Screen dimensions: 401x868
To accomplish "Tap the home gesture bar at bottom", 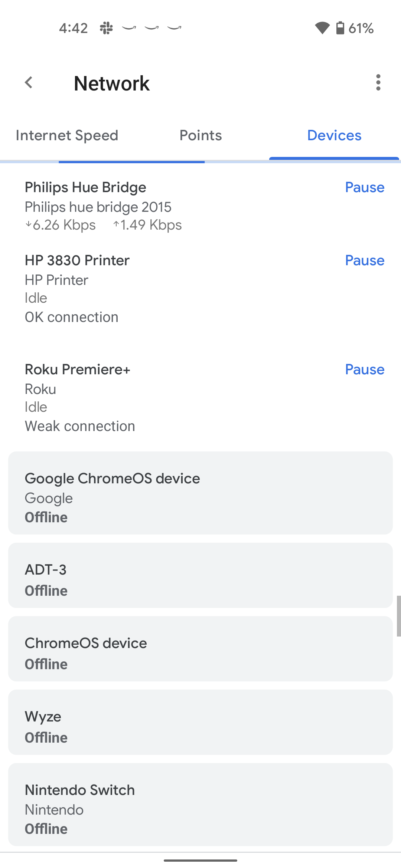I will [x=200, y=860].
